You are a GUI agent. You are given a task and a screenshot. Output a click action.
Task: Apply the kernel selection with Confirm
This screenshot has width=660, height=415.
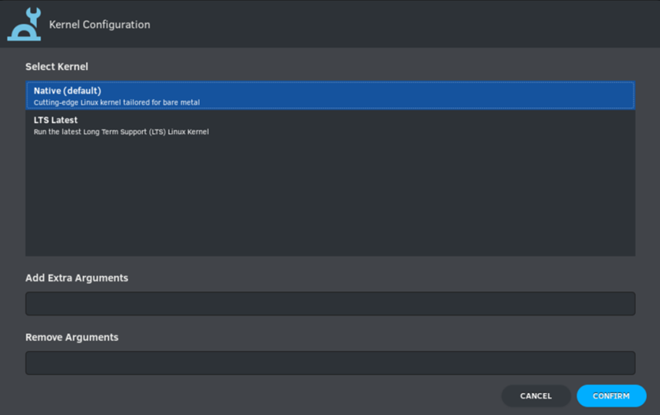click(611, 396)
